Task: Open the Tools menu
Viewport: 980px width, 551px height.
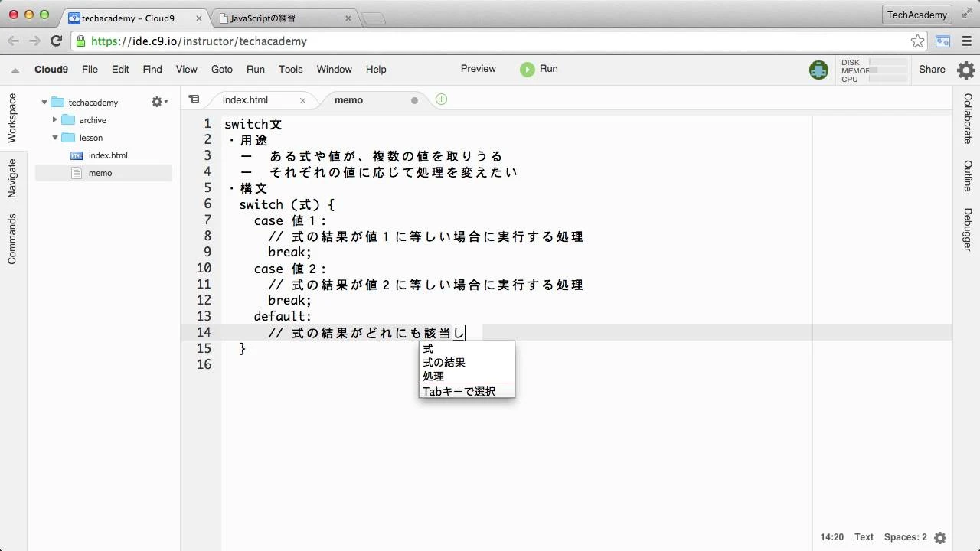Action: click(x=290, y=69)
